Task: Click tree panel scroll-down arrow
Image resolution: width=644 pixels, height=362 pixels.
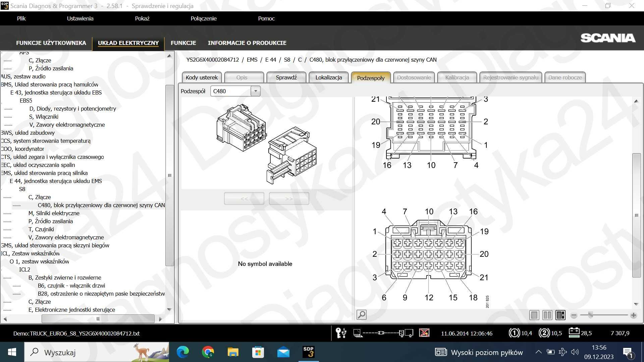Action: [169, 310]
